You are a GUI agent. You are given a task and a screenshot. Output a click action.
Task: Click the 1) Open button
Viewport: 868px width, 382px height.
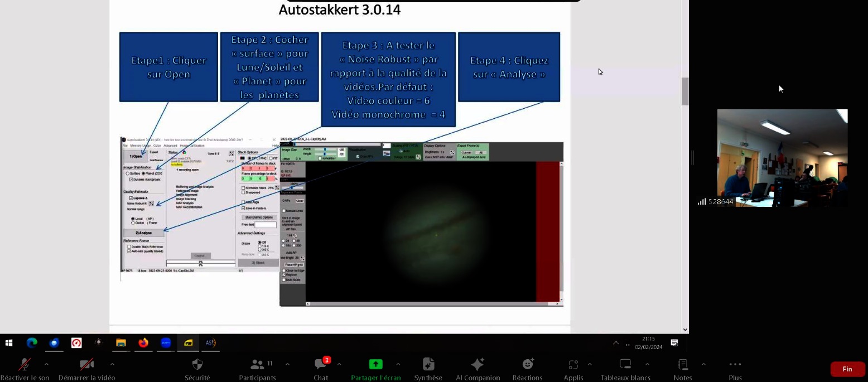point(135,156)
